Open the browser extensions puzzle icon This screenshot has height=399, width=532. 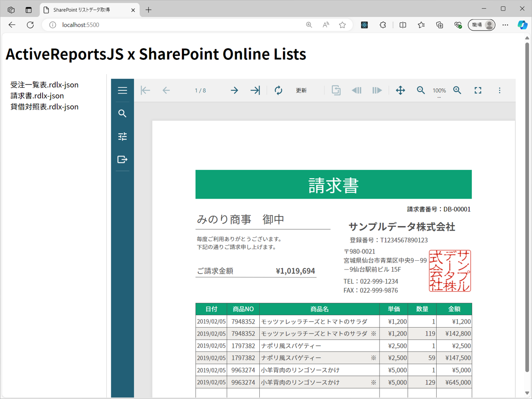pyautogui.click(x=383, y=25)
